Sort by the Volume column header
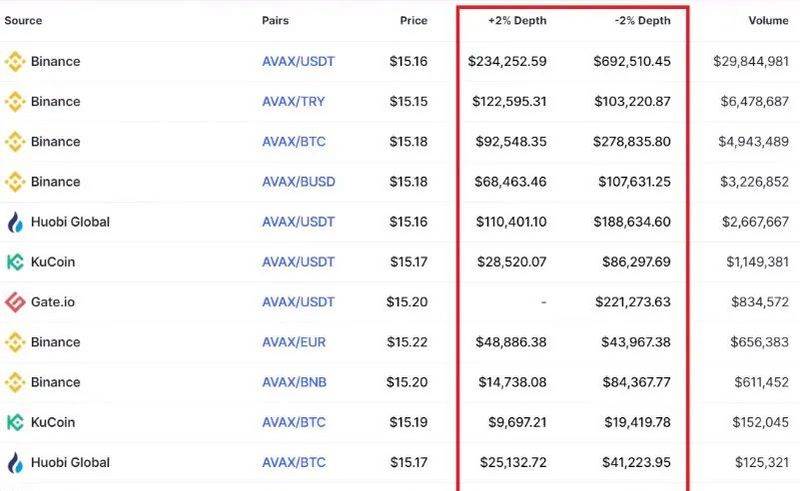This screenshot has height=491, width=800. pos(768,20)
